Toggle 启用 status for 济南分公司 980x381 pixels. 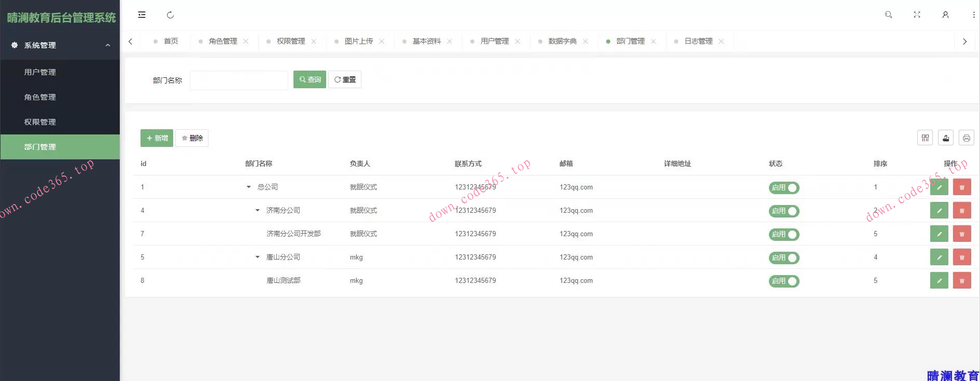click(784, 211)
